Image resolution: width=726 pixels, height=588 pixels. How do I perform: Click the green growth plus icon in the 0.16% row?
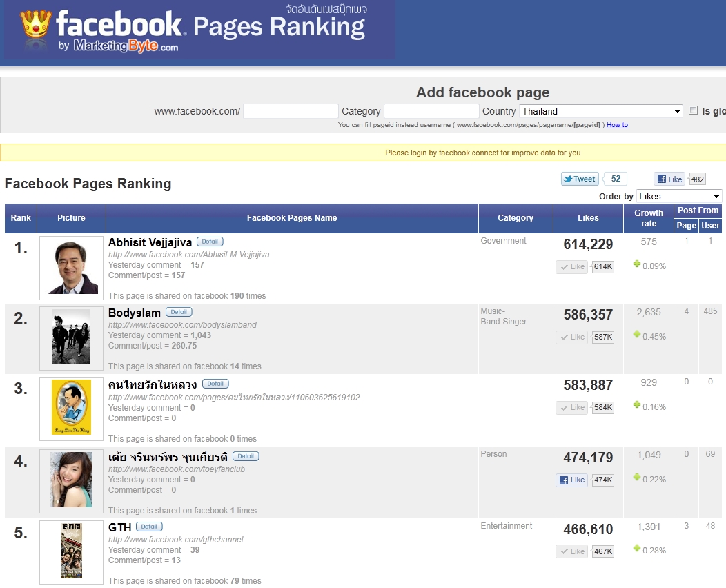click(x=637, y=404)
